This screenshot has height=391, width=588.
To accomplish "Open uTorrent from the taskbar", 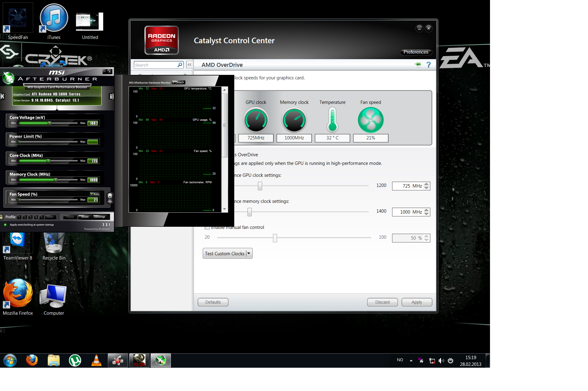I will [75, 360].
